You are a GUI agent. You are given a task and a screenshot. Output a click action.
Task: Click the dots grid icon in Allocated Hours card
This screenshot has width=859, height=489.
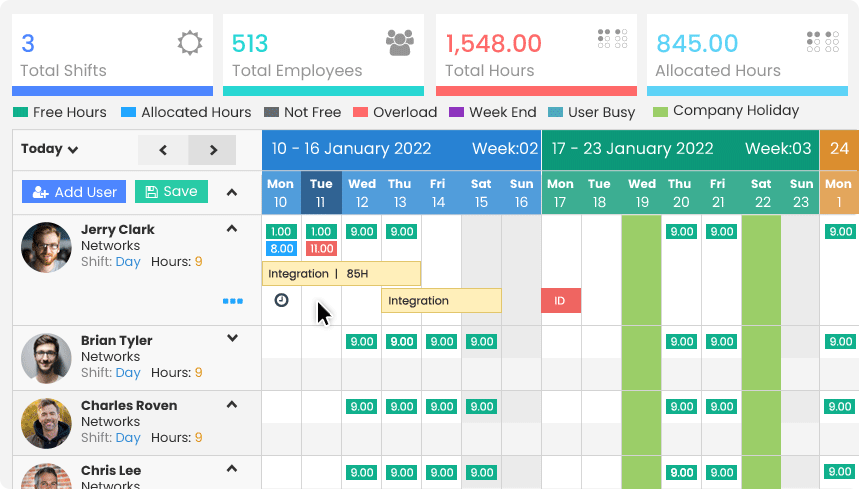[823, 42]
